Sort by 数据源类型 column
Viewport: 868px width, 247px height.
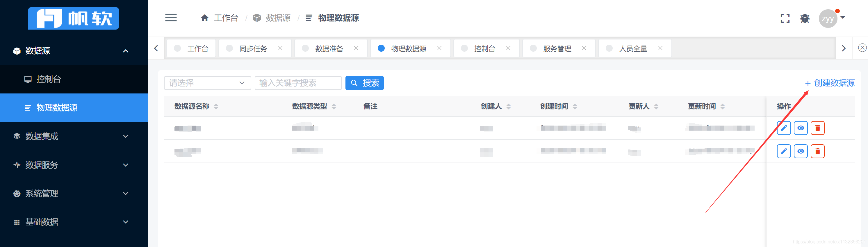[334, 106]
